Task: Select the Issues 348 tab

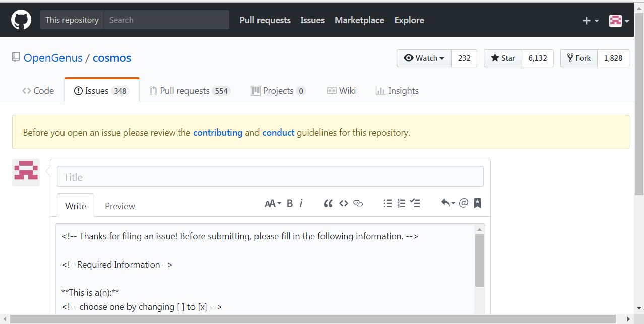Action: tap(102, 91)
